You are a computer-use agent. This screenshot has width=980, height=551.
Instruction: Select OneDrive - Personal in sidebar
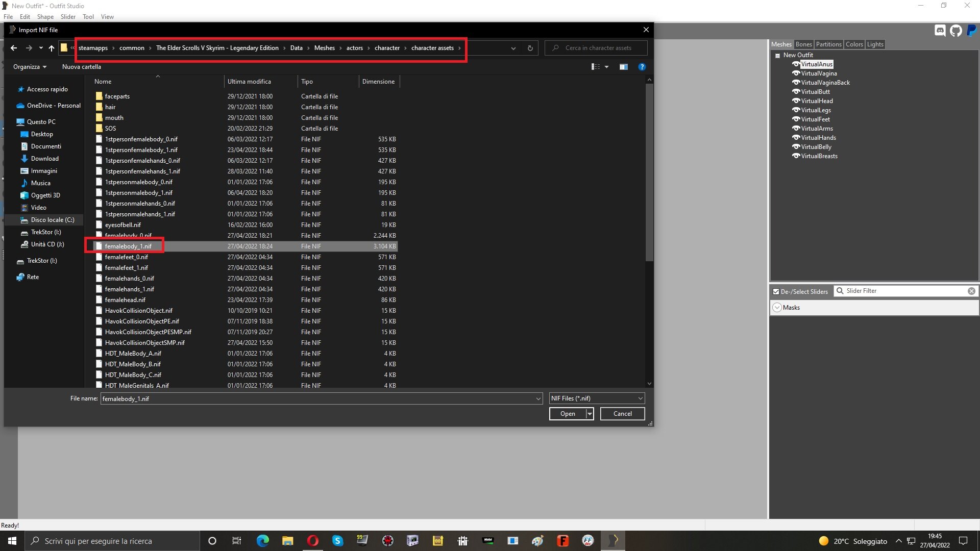pos(54,106)
